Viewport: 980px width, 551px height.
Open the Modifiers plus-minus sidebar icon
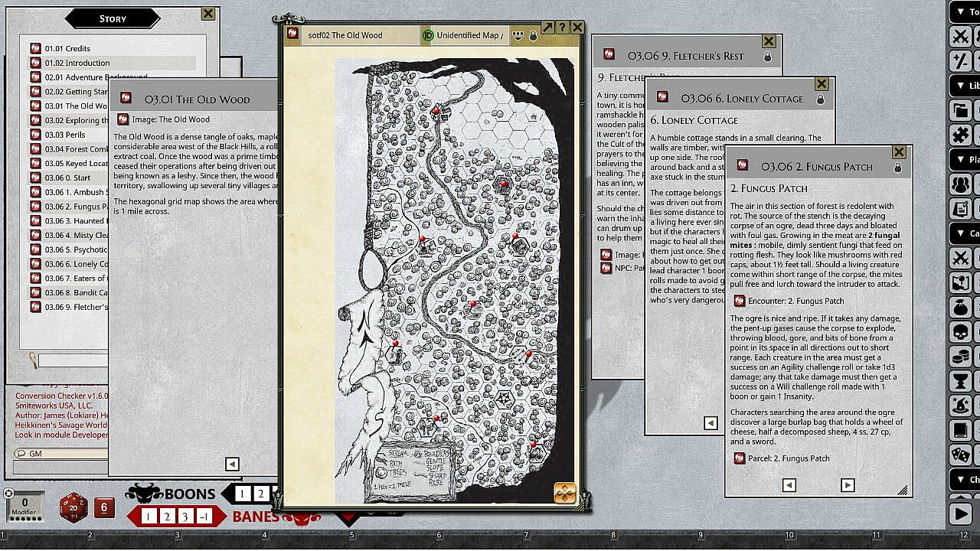click(x=960, y=61)
